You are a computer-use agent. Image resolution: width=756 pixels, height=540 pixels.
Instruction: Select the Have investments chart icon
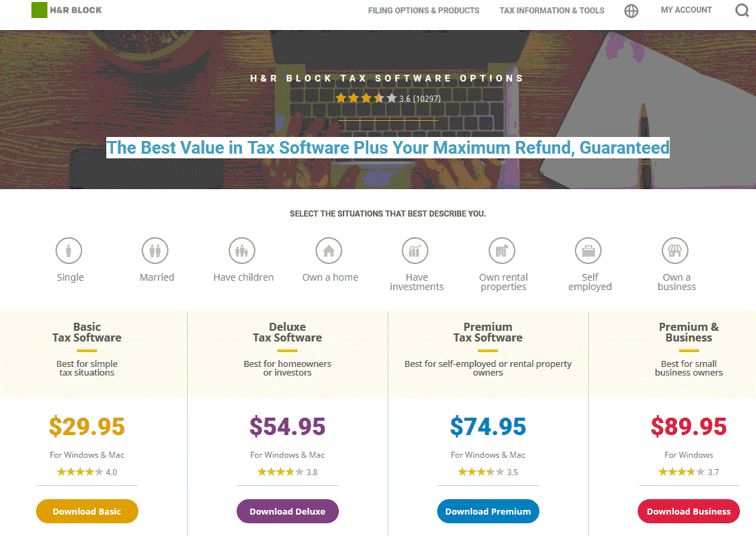[415, 251]
